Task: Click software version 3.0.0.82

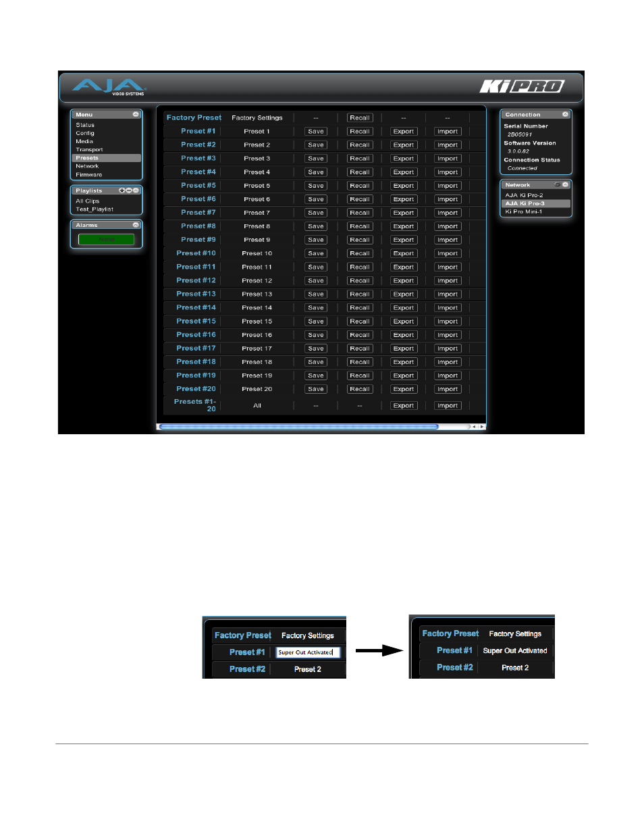Action: pyautogui.click(x=518, y=151)
